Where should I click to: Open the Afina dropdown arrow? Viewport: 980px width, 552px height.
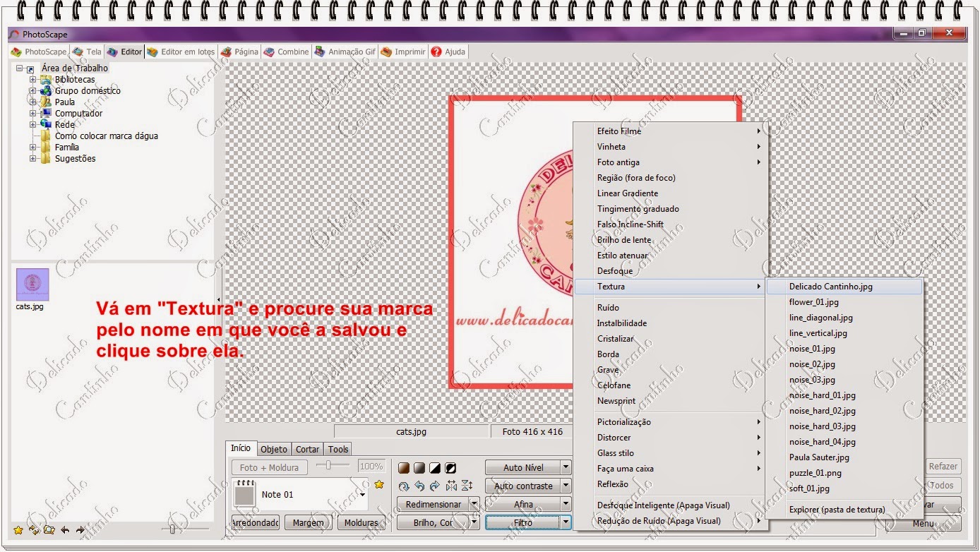click(566, 504)
